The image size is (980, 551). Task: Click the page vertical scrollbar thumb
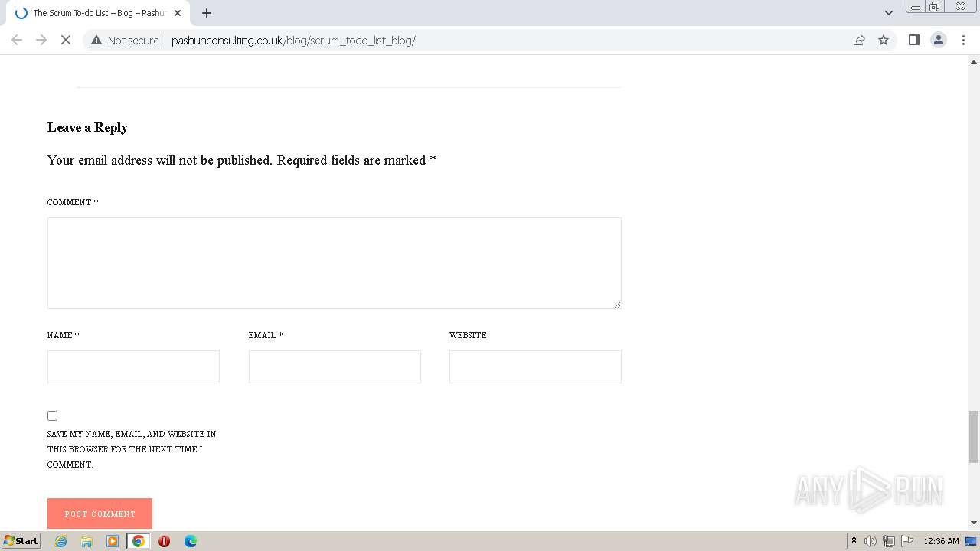click(x=973, y=437)
